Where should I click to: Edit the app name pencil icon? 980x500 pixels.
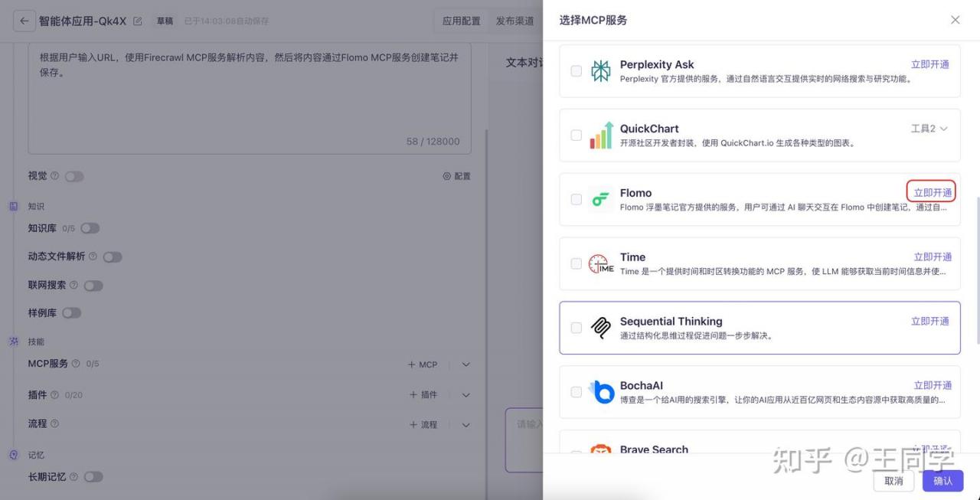click(x=138, y=21)
